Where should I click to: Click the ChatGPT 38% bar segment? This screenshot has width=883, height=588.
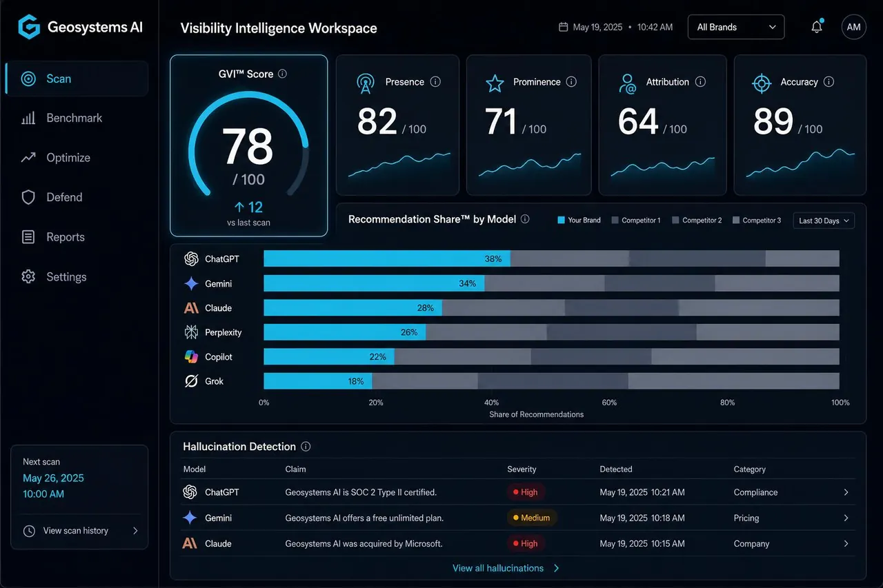click(387, 259)
